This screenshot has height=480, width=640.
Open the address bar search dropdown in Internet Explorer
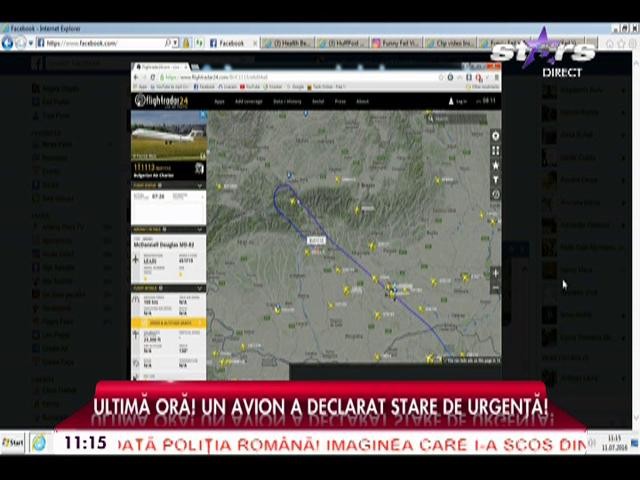click(175, 43)
